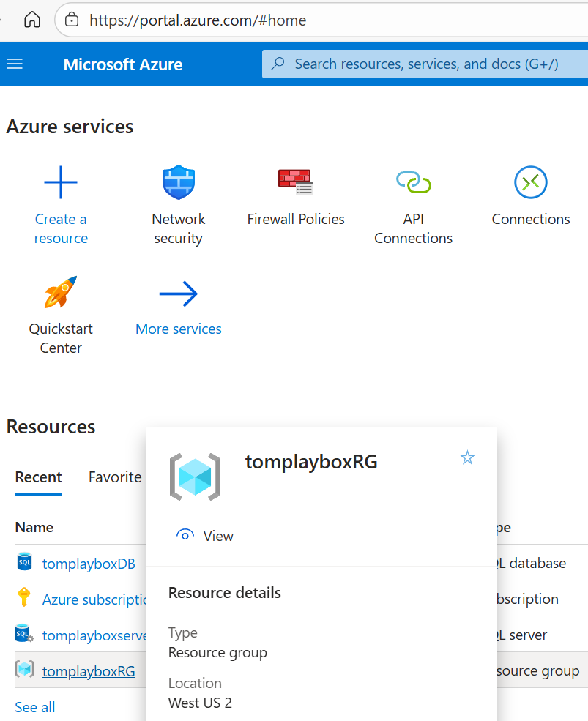Focus the Search resources, services, and docs box
The image size is (588, 721).
[x=425, y=64]
